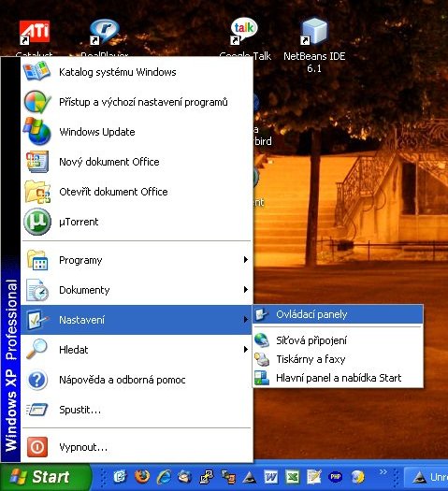Launch Excel from quick launch

coord(293,477)
